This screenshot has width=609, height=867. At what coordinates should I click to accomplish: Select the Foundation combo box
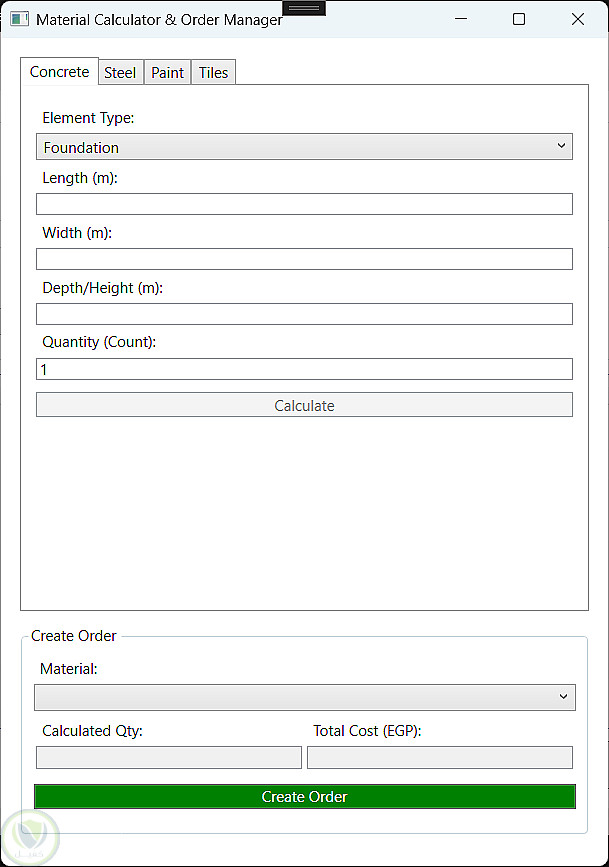click(x=304, y=147)
